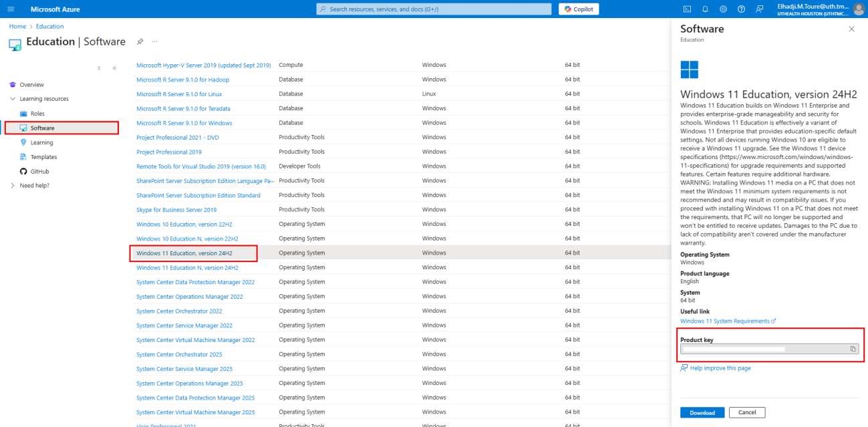This screenshot has width=868, height=427.
Task: Collapse the Learning resources section
Action: 13,99
